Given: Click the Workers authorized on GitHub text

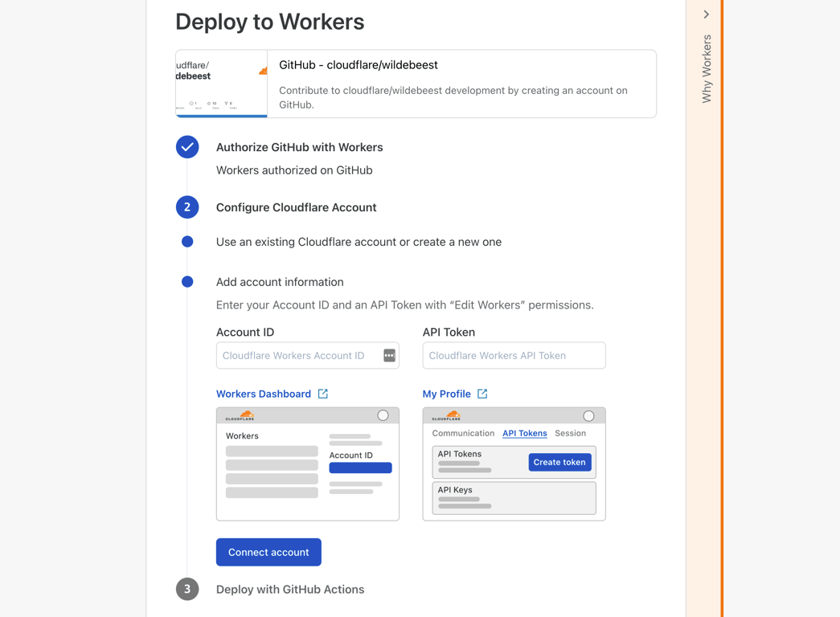Looking at the screenshot, I should pyautogui.click(x=294, y=170).
